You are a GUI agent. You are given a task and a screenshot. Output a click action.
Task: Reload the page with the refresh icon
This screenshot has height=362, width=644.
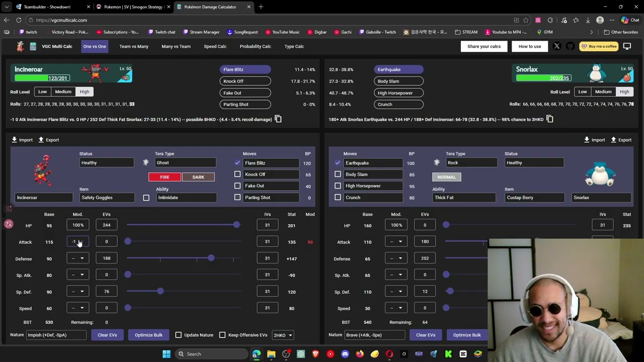(19, 20)
